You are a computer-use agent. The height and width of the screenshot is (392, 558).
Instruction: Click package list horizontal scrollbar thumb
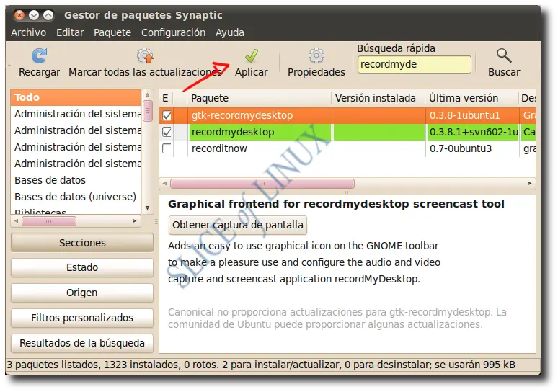pyautogui.click(x=262, y=184)
